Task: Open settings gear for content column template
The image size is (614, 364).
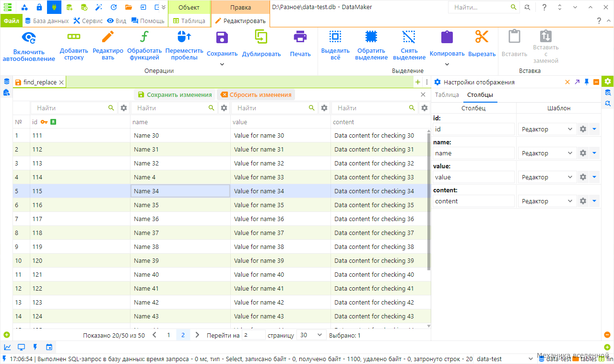Action: [x=583, y=201]
